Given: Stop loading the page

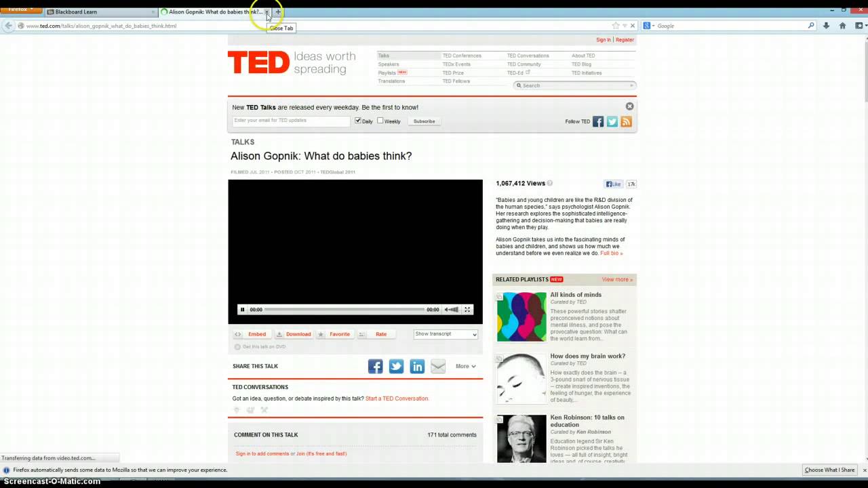Looking at the screenshot, I should point(633,26).
